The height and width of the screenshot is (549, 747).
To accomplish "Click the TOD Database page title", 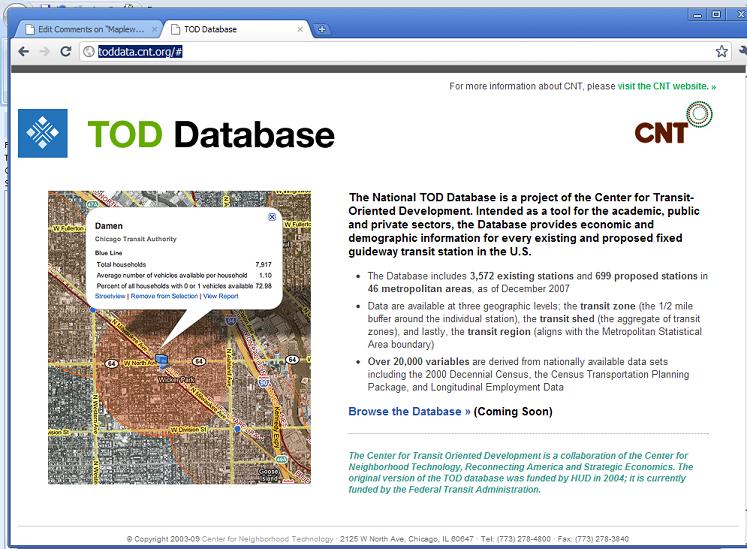I will pos(211,134).
